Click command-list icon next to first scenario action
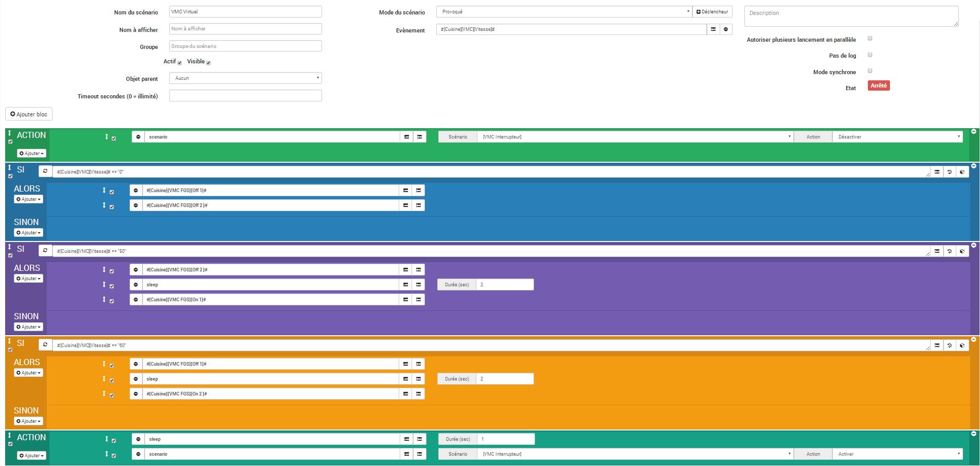Screen dimensions: 980x466 point(420,137)
